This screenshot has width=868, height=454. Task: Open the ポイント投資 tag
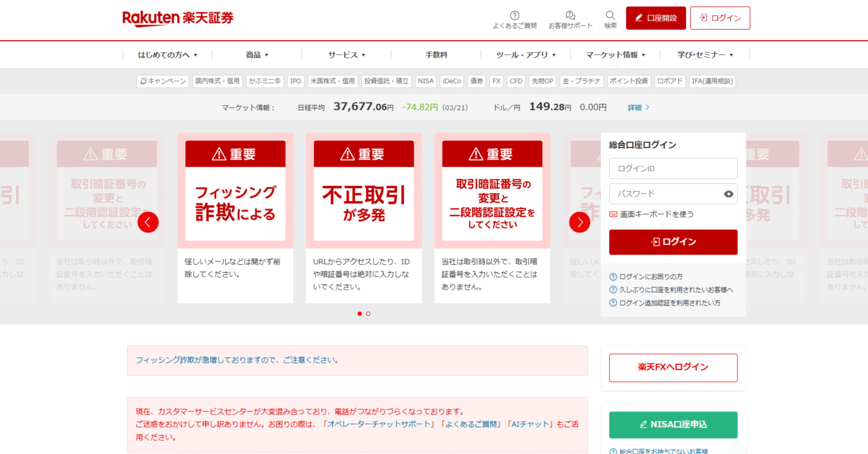point(628,81)
